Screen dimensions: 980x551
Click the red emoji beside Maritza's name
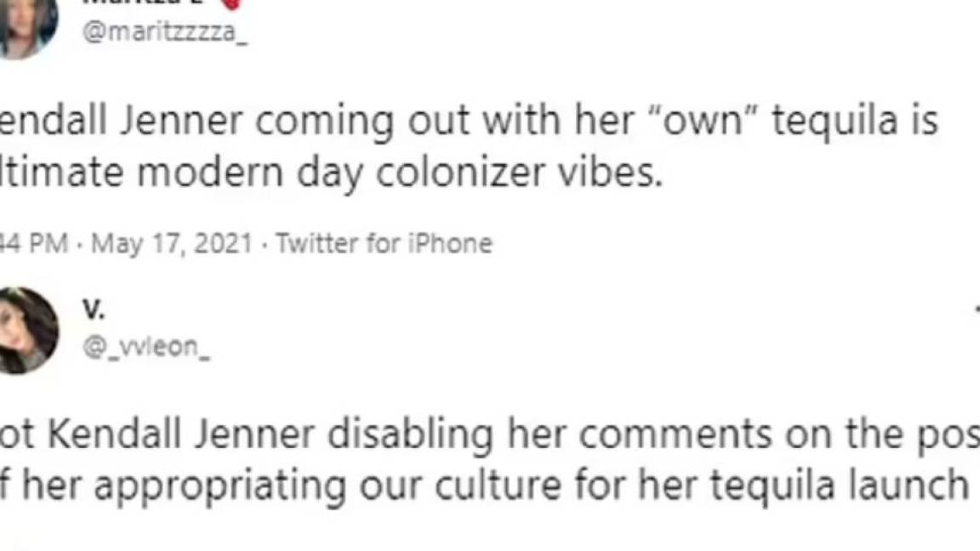coord(231,3)
